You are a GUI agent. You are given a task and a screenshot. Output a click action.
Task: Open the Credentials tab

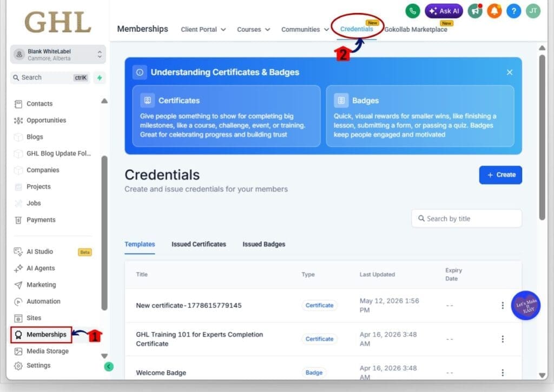(x=357, y=29)
